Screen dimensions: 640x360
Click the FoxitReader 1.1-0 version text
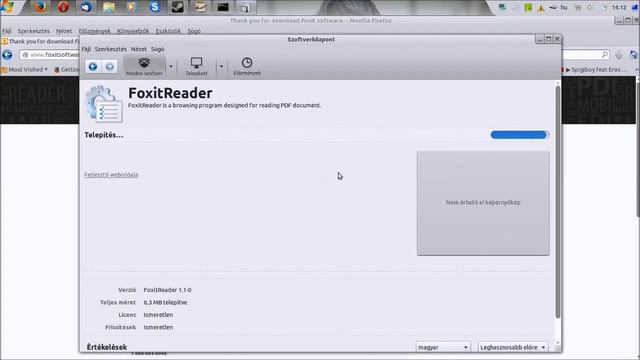click(x=167, y=290)
